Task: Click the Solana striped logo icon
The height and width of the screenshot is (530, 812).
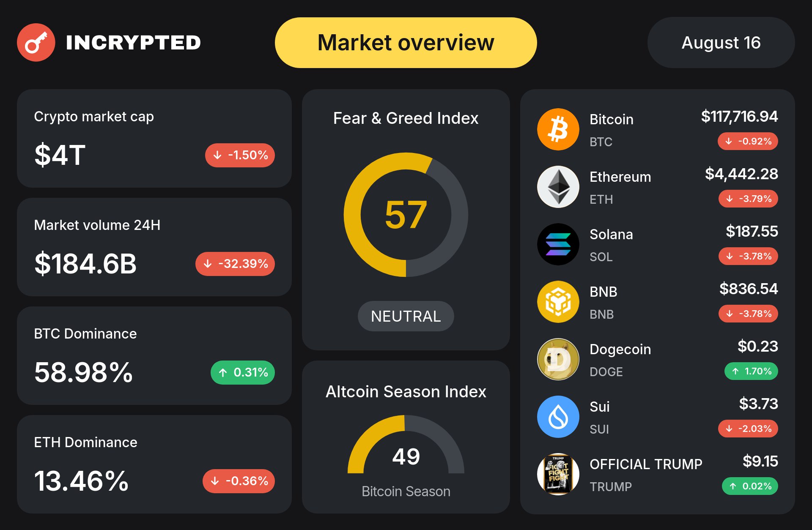Action: (x=558, y=244)
